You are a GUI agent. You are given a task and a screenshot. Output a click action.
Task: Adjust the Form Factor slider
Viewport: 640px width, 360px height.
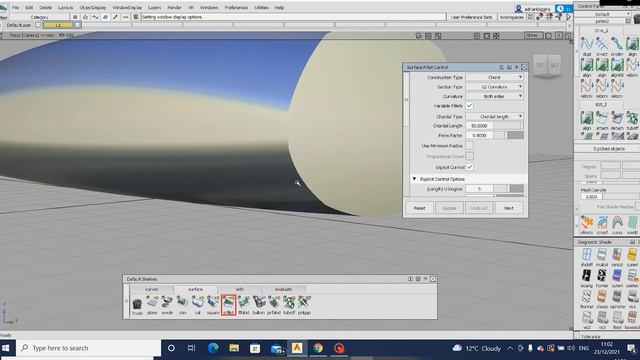click(x=509, y=135)
